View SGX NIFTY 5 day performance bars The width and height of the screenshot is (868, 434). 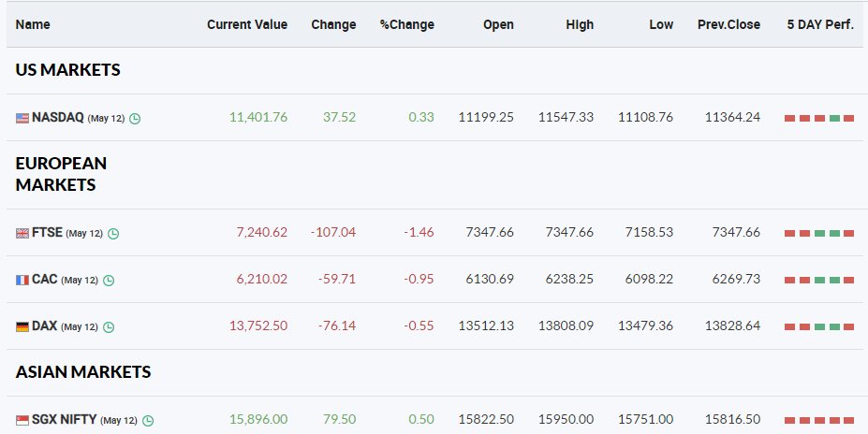coord(819,420)
